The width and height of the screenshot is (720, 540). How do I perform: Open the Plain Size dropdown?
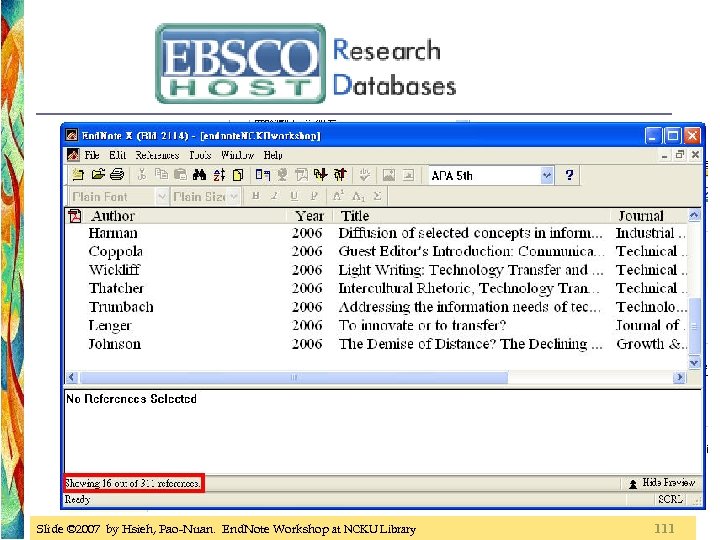tap(234, 197)
